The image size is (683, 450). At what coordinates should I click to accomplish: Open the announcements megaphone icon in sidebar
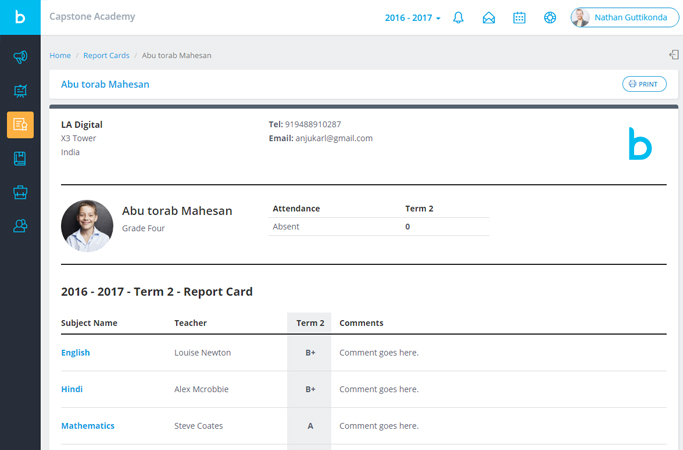(20, 57)
